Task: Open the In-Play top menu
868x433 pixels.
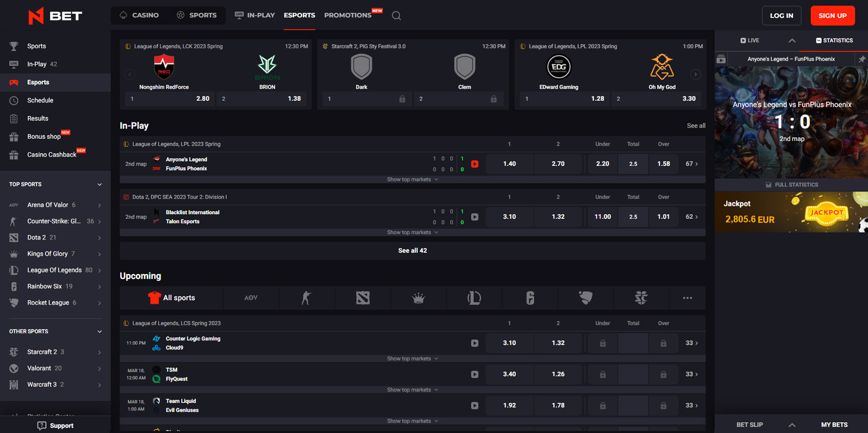Action: (x=255, y=15)
